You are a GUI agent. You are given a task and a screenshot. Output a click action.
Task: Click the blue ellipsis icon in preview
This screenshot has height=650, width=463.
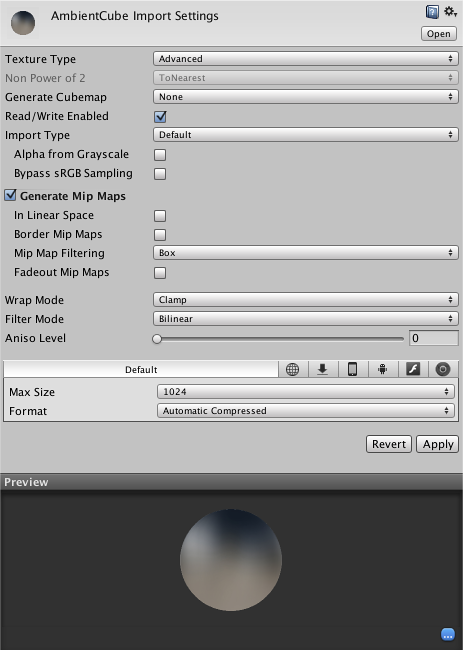coord(447,634)
